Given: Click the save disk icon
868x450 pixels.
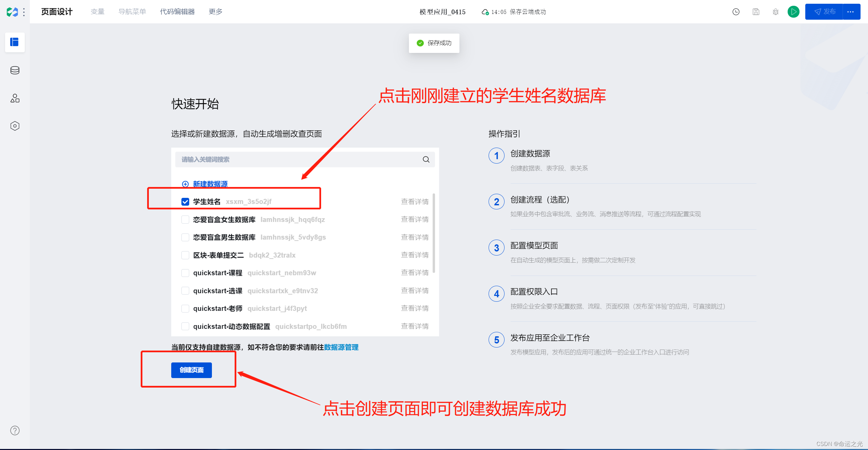Looking at the screenshot, I should point(756,12).
